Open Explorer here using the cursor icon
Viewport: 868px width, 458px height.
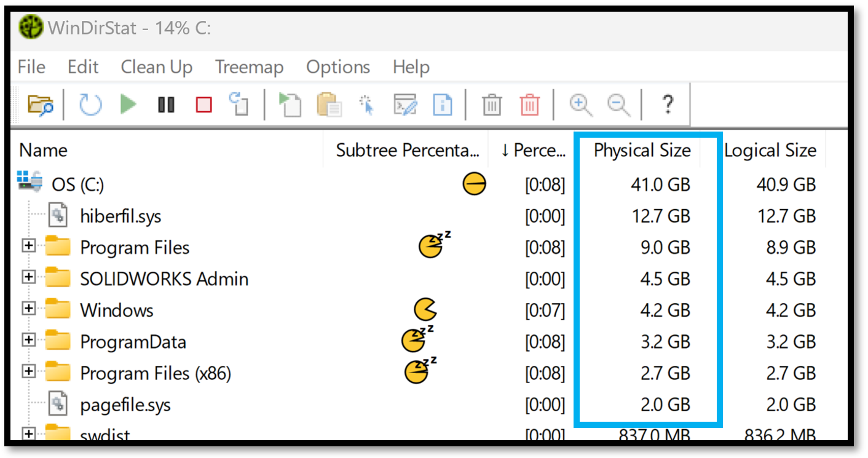point(365,105)
